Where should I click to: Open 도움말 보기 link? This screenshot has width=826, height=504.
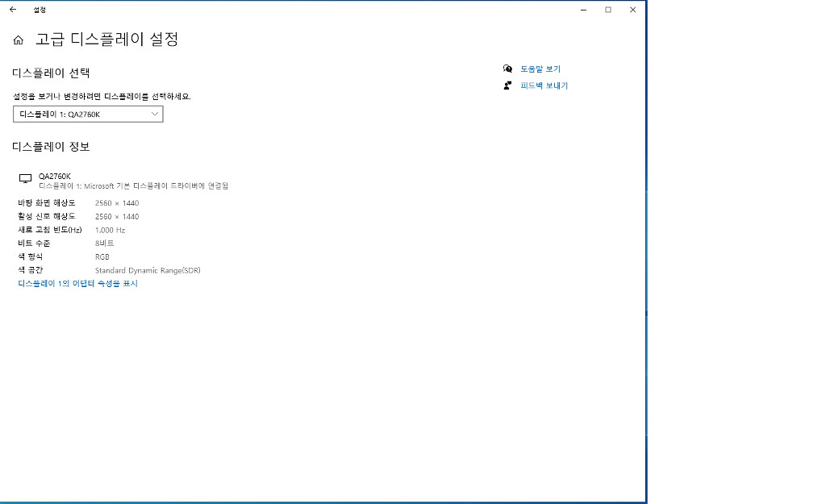540,69
